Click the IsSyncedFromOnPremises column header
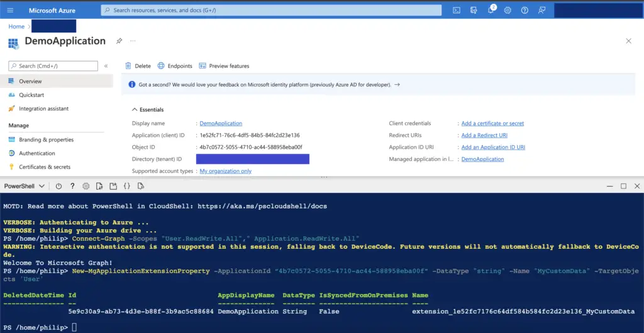Screen dimensions: 644x333 (364, 295)
